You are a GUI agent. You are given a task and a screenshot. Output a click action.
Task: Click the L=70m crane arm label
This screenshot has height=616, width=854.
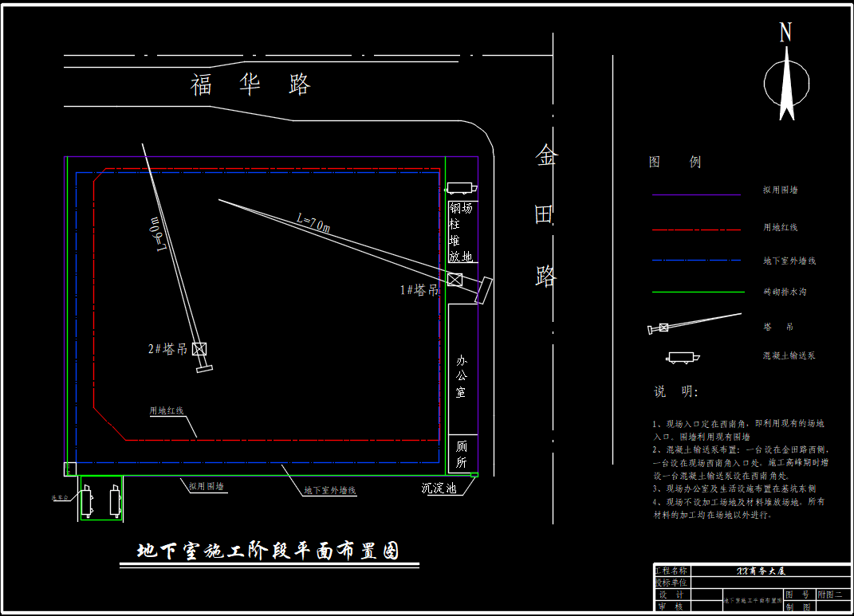(313, 222)
